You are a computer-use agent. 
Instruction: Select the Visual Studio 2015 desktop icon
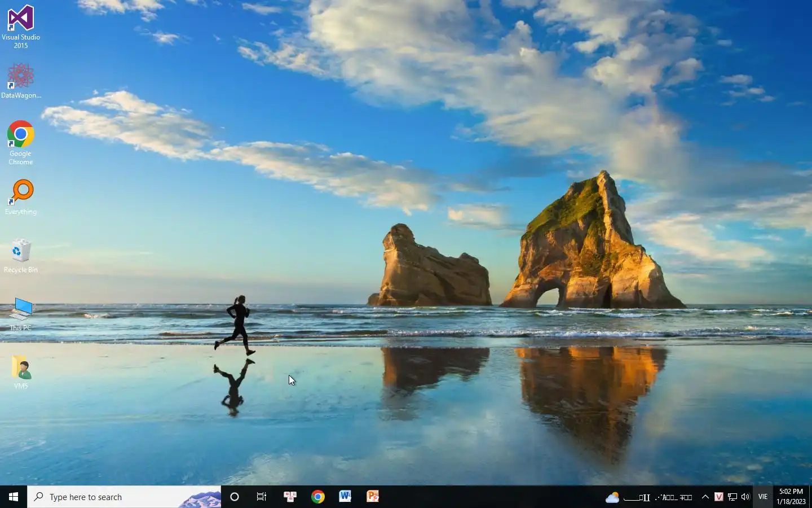point(21,27)
